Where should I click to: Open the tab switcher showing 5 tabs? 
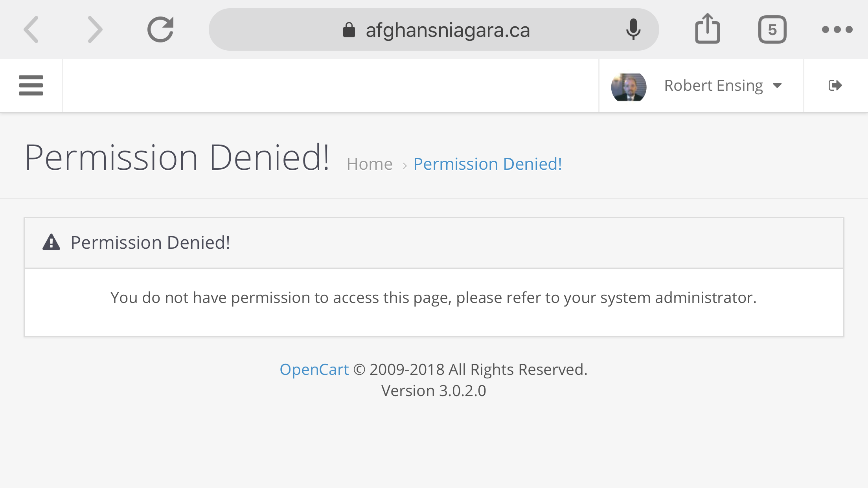click(772, 29)
